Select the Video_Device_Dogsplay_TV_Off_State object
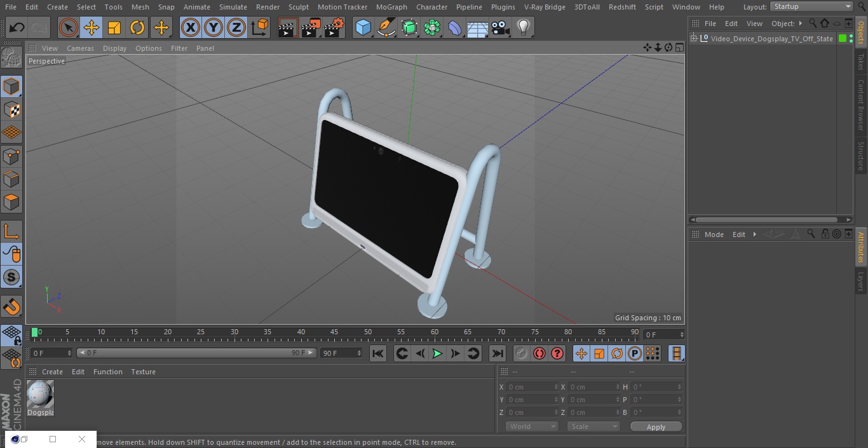This screenshot has height=448, width=868. [771, 39]
